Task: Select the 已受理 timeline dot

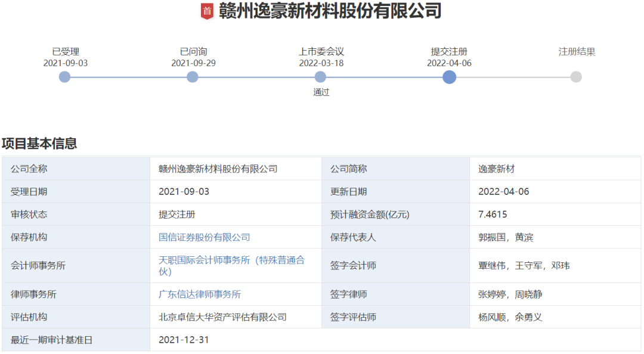Action: 64,77
